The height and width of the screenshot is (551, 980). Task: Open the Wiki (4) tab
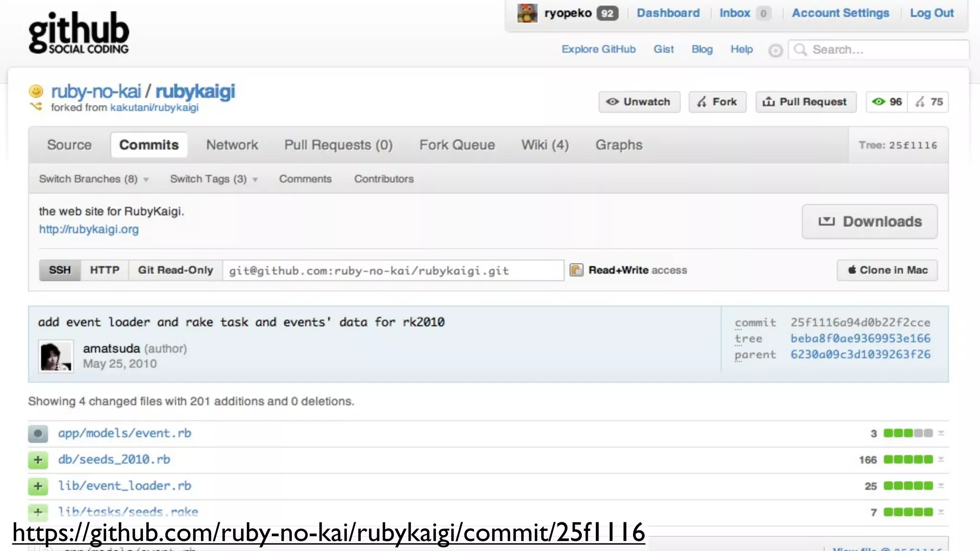pyautogui.click(x=545, y=145)
